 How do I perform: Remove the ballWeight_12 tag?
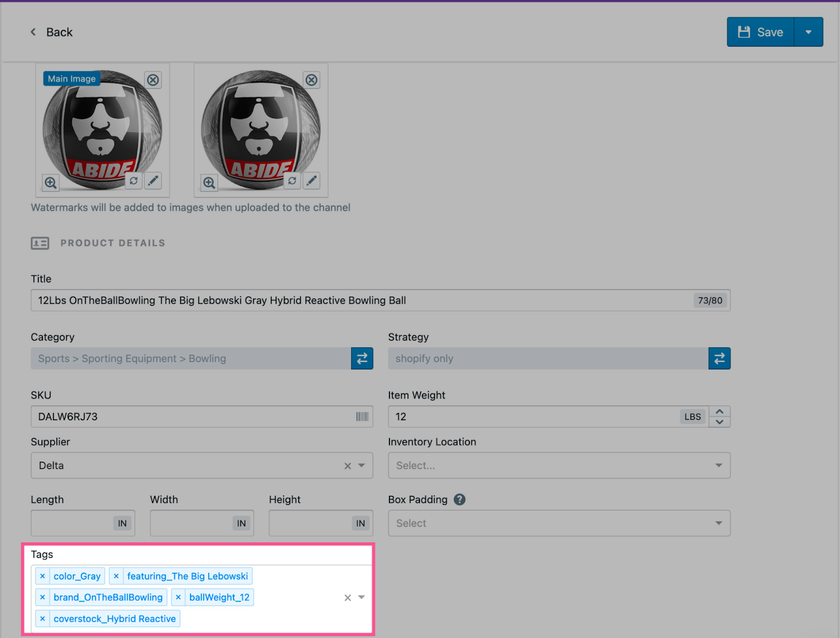pyautogui.click(x=178, y=597)
